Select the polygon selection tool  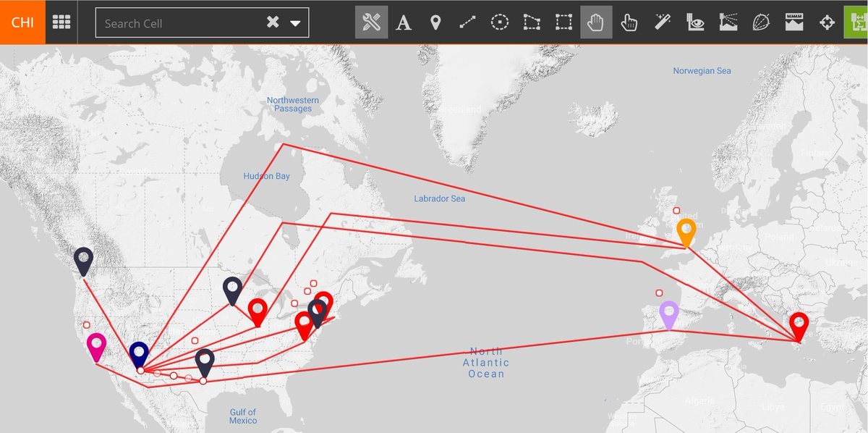pos(532,22)
